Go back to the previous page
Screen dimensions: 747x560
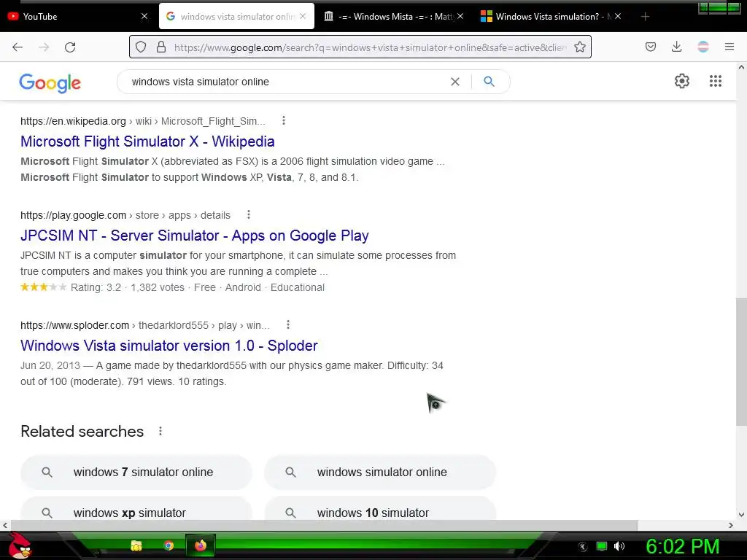[x=18, y=47]
